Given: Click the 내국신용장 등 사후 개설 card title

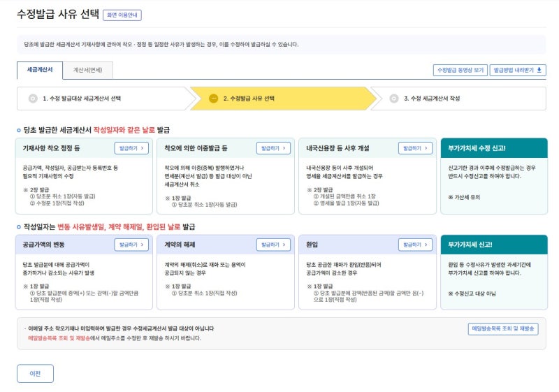Looking at the screenshot, I should [337, 148].
